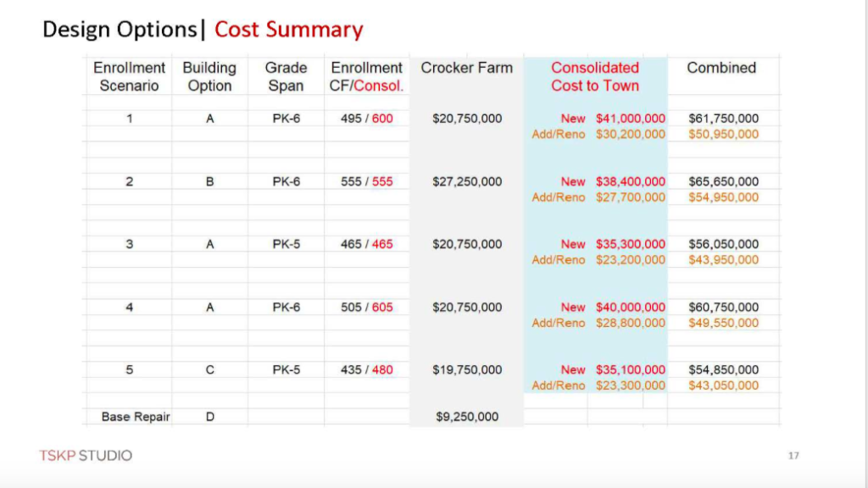
Task: Select the Cost Summary title text
Action: click(288, 30)
